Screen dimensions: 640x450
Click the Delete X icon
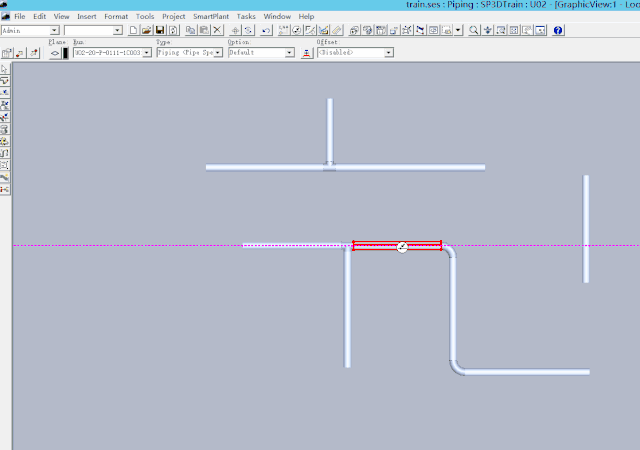217,30
